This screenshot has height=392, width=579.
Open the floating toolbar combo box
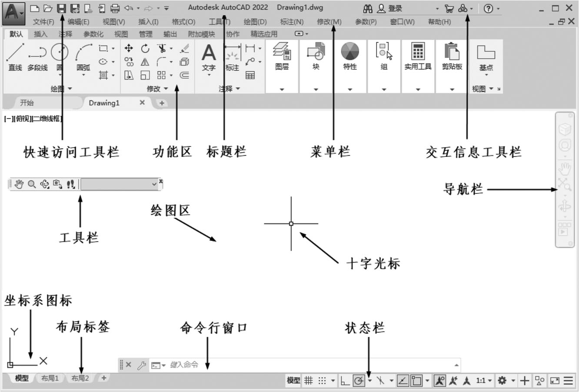coord(120,184)
